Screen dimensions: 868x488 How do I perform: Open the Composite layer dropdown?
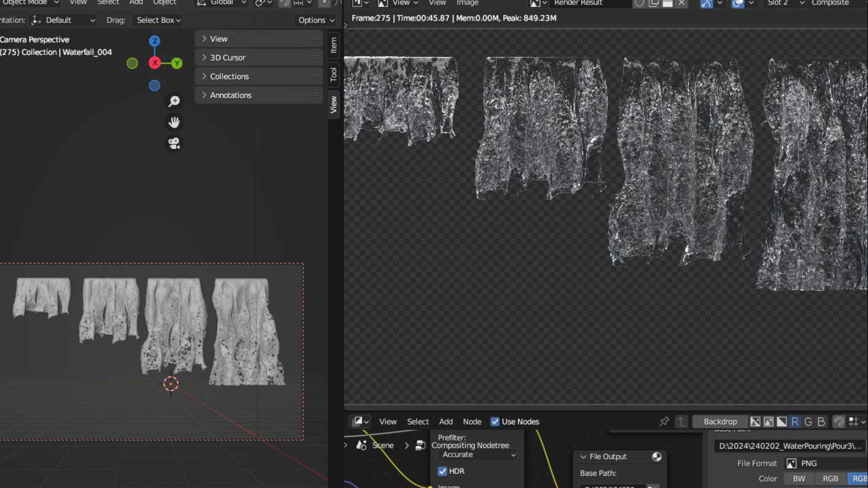coord(838,3)
